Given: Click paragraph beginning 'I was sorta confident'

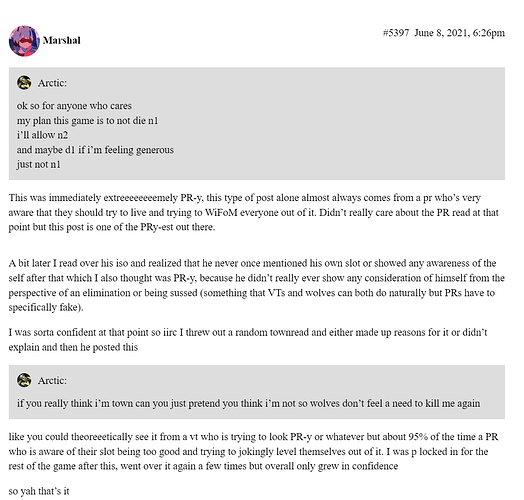Looking at the screenshot, I should 248,340.
